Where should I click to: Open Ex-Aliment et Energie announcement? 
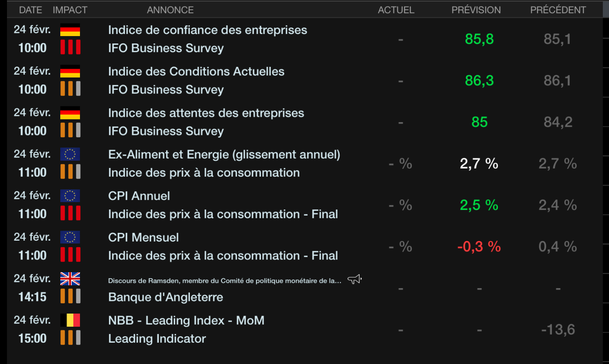click(x=224, y=155)
